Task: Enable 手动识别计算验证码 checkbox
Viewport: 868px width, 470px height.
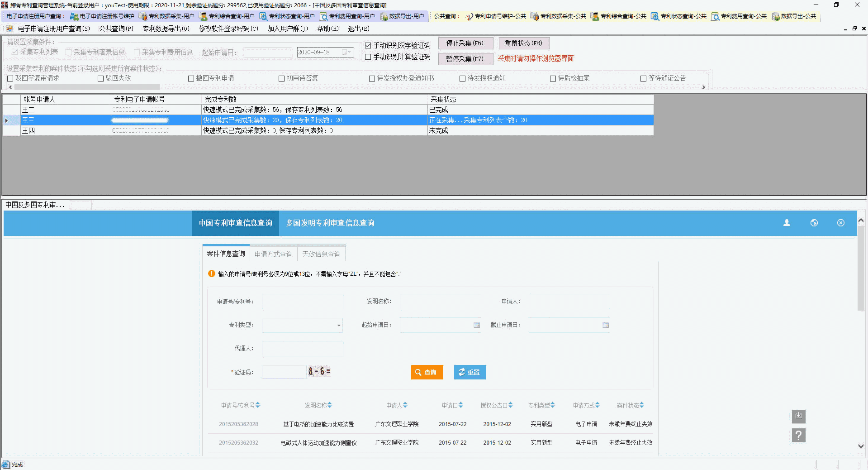Action: click(368, 57)
